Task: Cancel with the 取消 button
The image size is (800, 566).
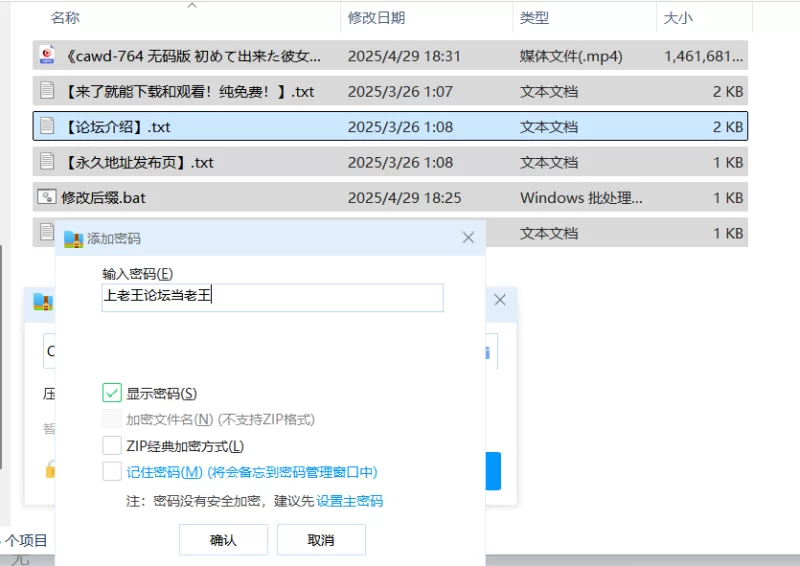Action: click(321, 539)
